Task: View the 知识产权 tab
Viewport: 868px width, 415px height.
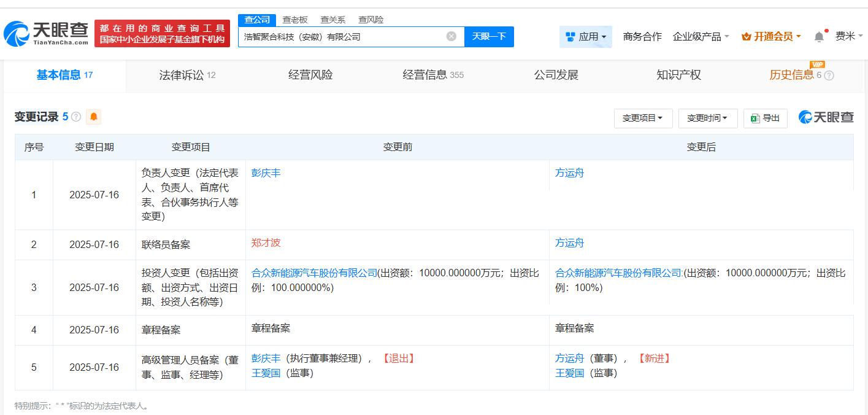Action: (678, 76)
